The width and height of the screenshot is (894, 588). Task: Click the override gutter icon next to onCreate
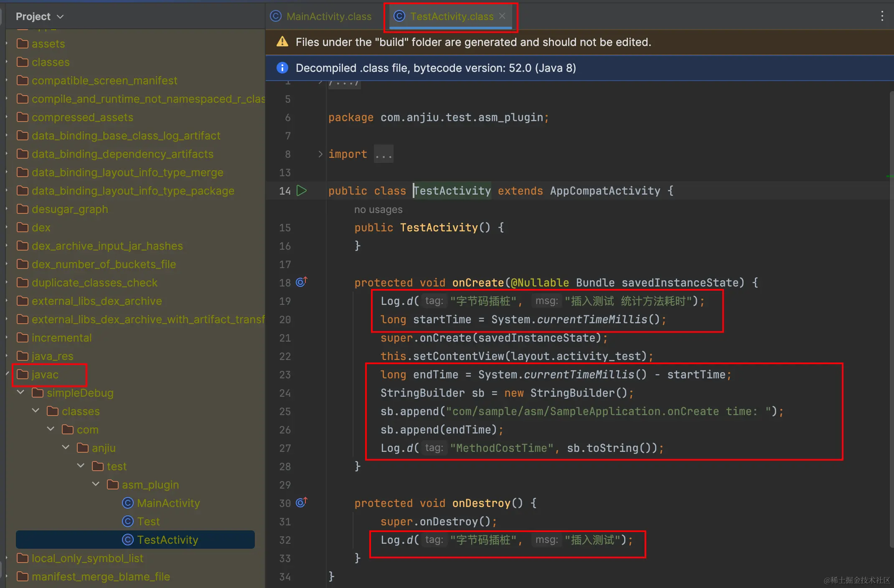tap(301, 282)
